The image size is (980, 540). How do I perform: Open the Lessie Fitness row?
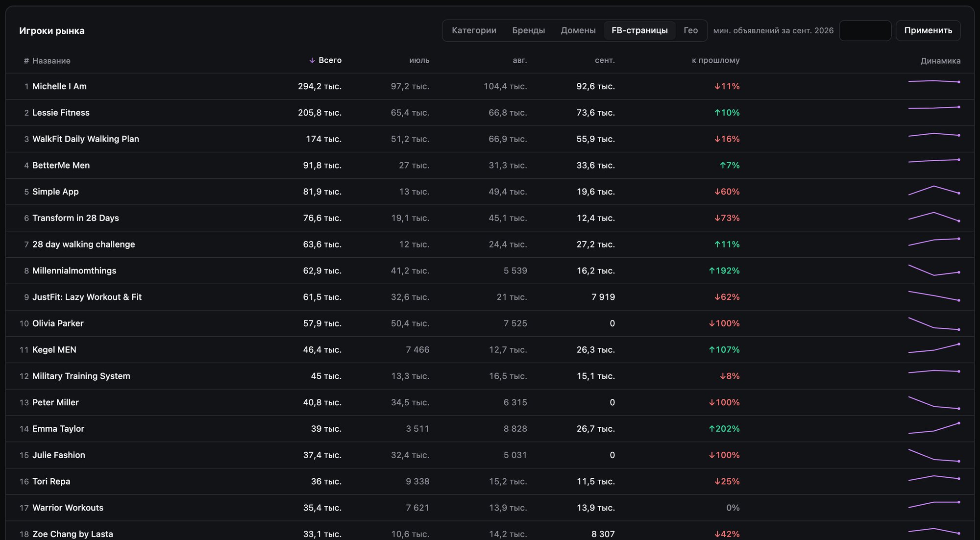490,113
